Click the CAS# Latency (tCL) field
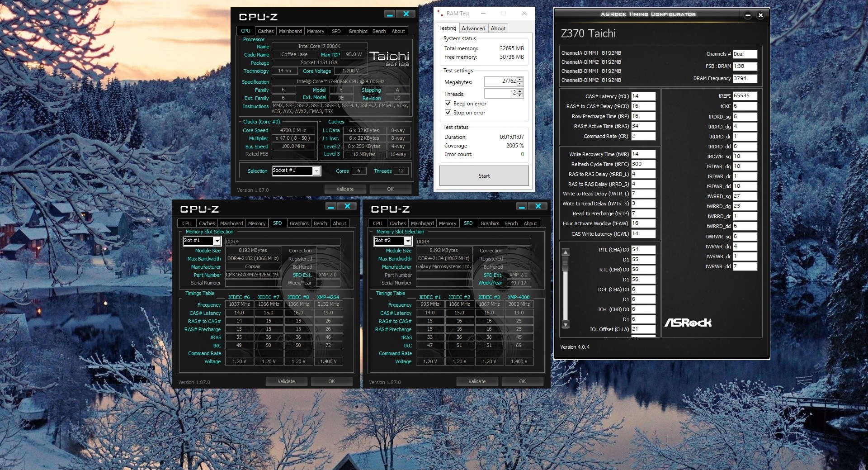Viewport: 868px width, 470px height. tap(643, 96)
